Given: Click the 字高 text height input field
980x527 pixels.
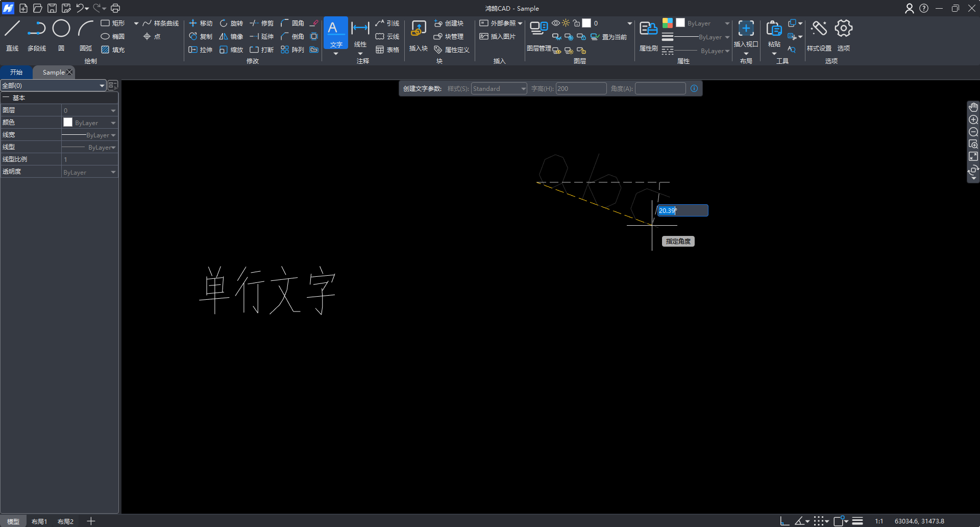Looking at the screenshot, I should 580,89.
